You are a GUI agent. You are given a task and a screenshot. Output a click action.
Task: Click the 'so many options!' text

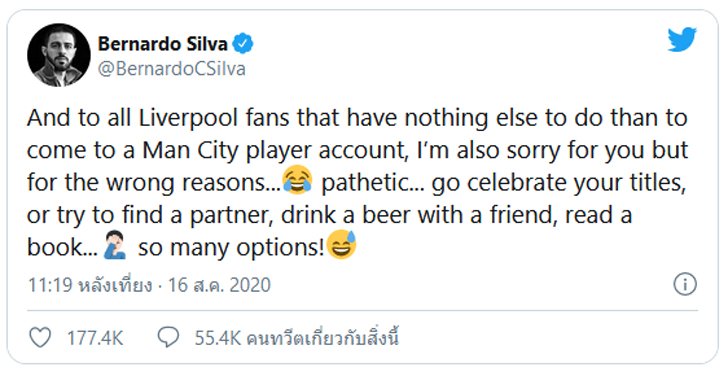pyautogui.click(x=231, y=248)
